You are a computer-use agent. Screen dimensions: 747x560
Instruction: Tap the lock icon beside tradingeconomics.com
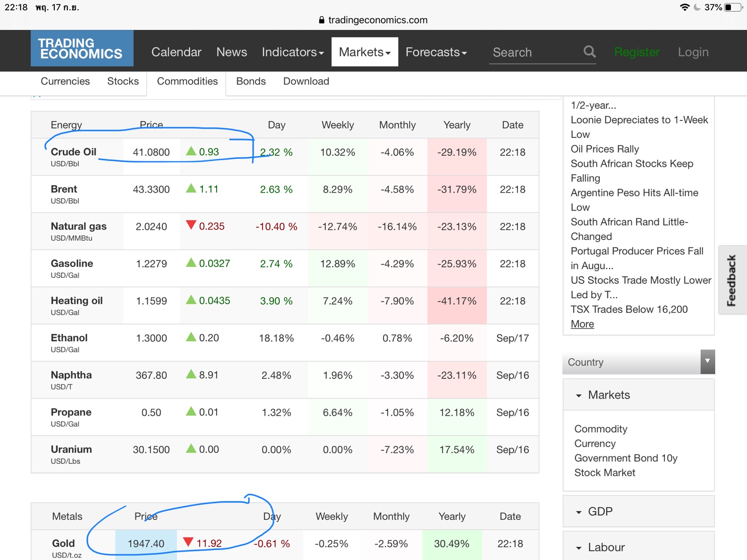[322, 20]
